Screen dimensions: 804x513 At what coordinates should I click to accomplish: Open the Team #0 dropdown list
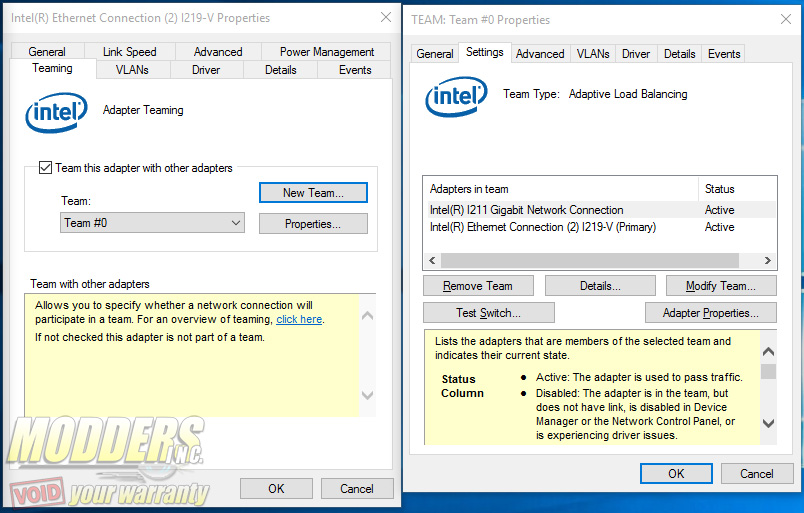coord(152,223)
